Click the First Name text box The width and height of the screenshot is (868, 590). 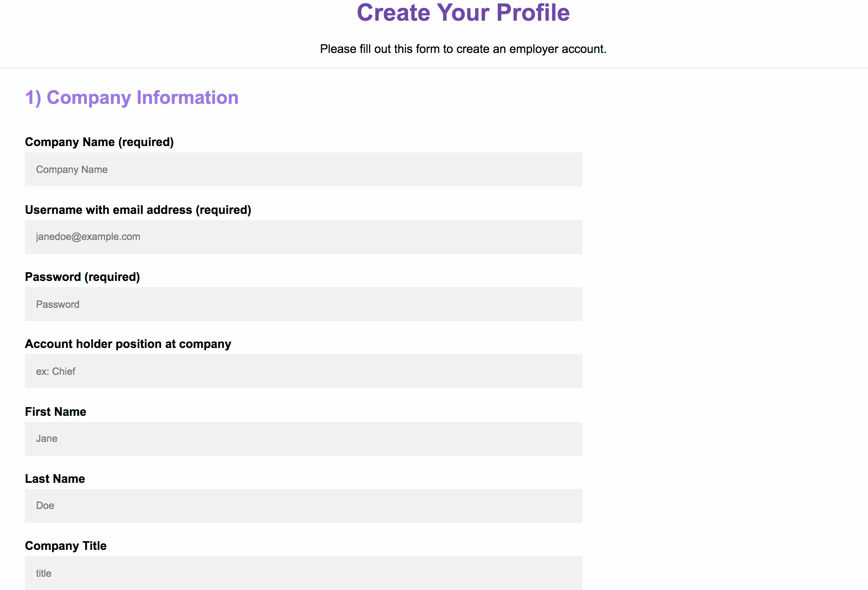[303, 439]
